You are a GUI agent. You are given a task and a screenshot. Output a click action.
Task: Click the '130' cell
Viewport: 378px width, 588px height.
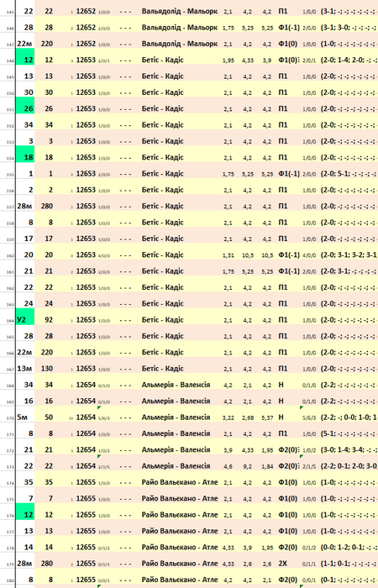pos(47,369)
